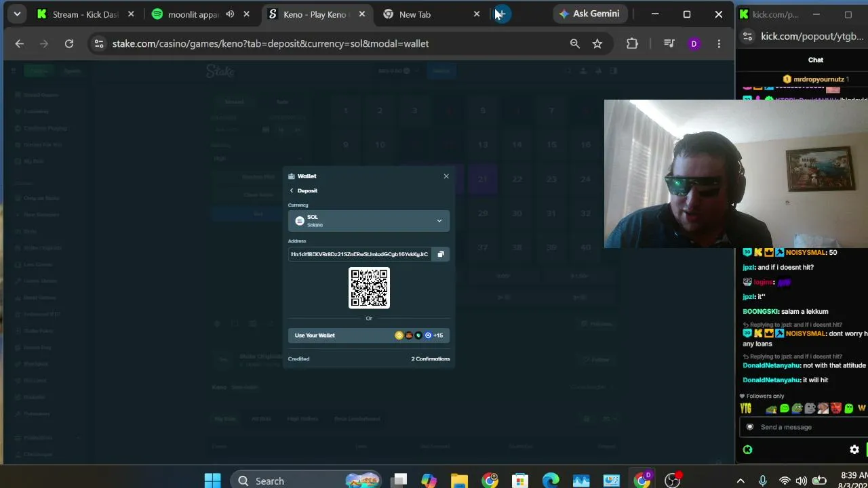Close the Stream - Kick tab

click(x=131, y=14)
